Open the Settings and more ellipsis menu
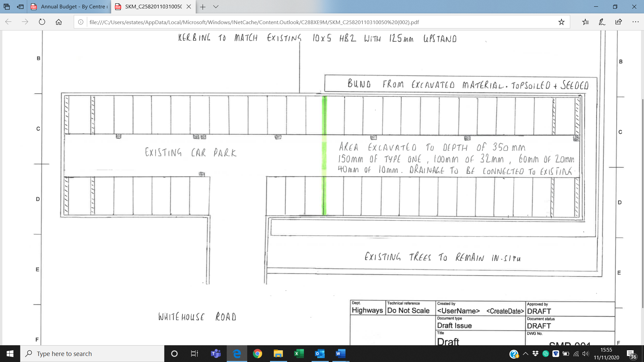The image size is (644, 362). coord(635,22)
